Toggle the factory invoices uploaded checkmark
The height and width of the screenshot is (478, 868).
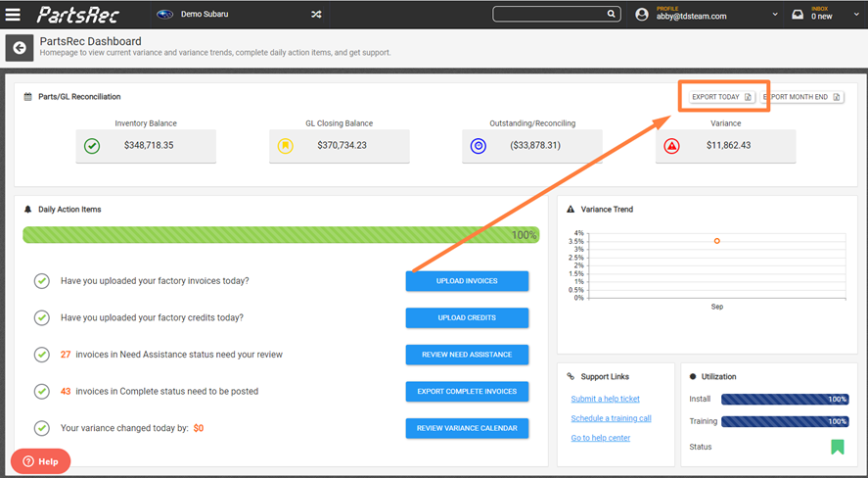coord(41,281)
